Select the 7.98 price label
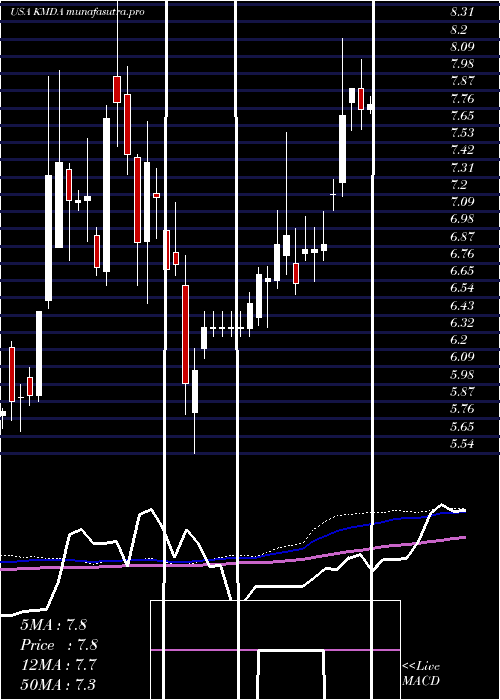The width and height of the screenshot is (500, 700). click(x=462, y=64)
